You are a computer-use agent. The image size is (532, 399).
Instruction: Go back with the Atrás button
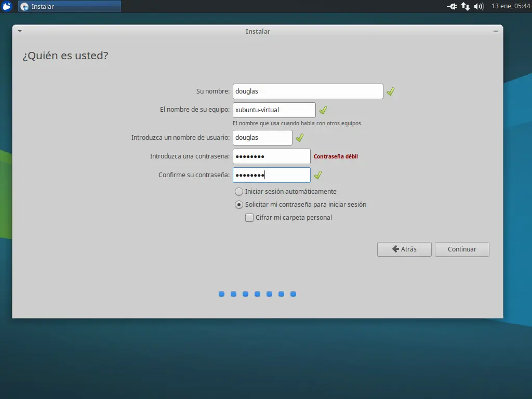(404, 249)
